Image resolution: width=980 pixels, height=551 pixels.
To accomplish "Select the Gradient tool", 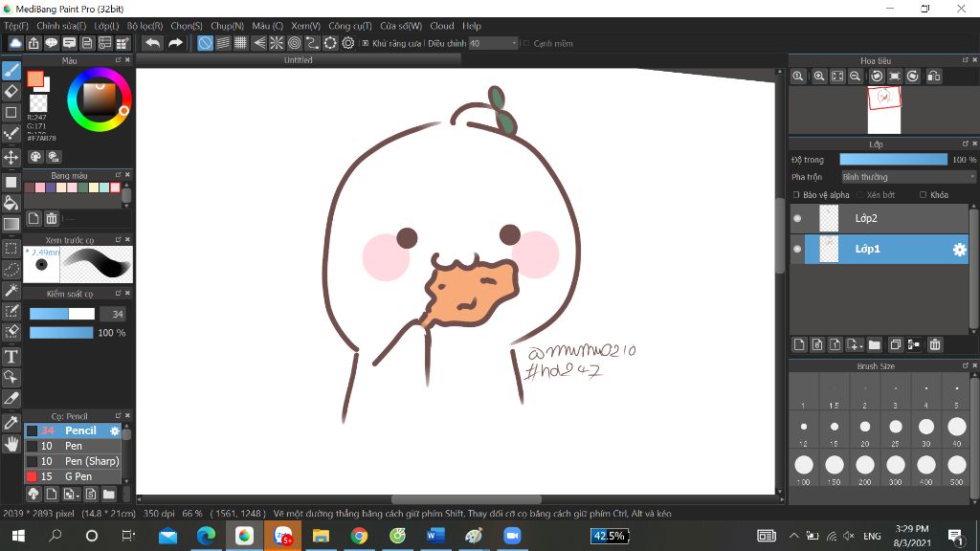I will point(11,224).
